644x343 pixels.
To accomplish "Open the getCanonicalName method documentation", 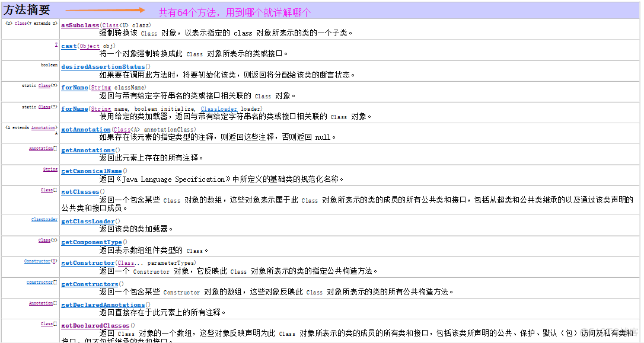I will pyautogui.click(x=93, y=171).
